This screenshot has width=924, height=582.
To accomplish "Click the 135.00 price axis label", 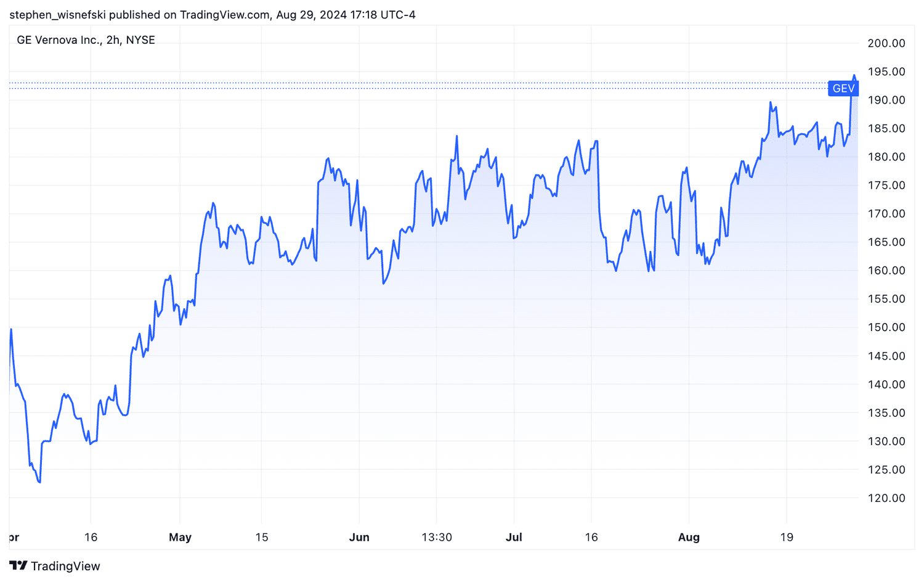I will [x=886, y=412].
